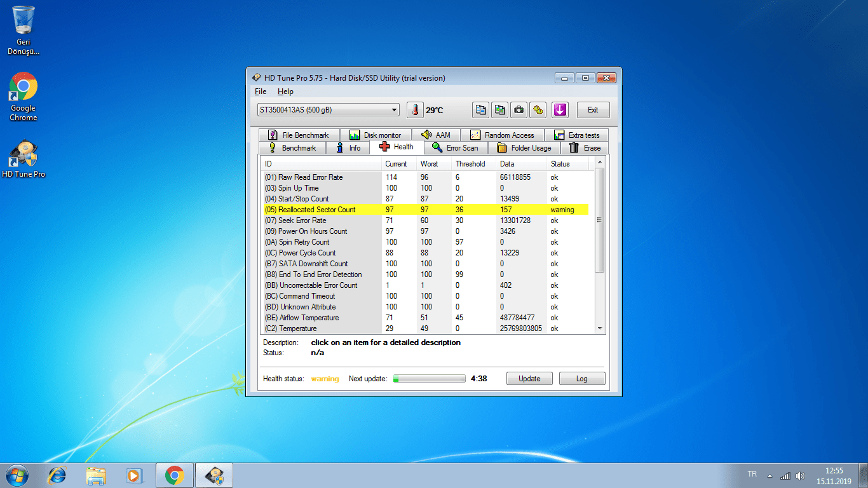
Task: Click the Worst column header
Action: click(435, 164)
